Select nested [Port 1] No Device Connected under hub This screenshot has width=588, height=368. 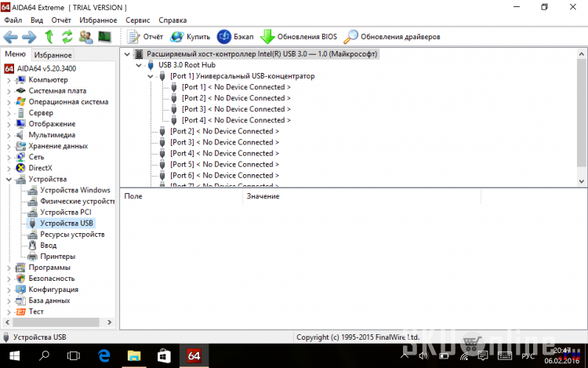(236, 87)
